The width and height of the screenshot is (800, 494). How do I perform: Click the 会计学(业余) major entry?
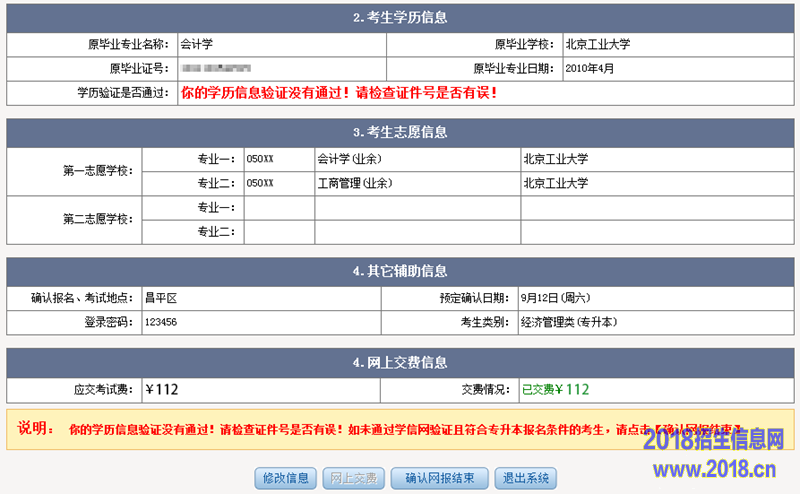349,159
